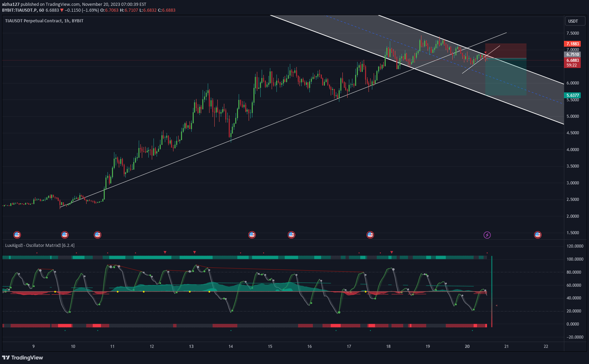Click the red 6.6883 current price label
The height and width of the screenshot is (364, 589).
point(573,60)
